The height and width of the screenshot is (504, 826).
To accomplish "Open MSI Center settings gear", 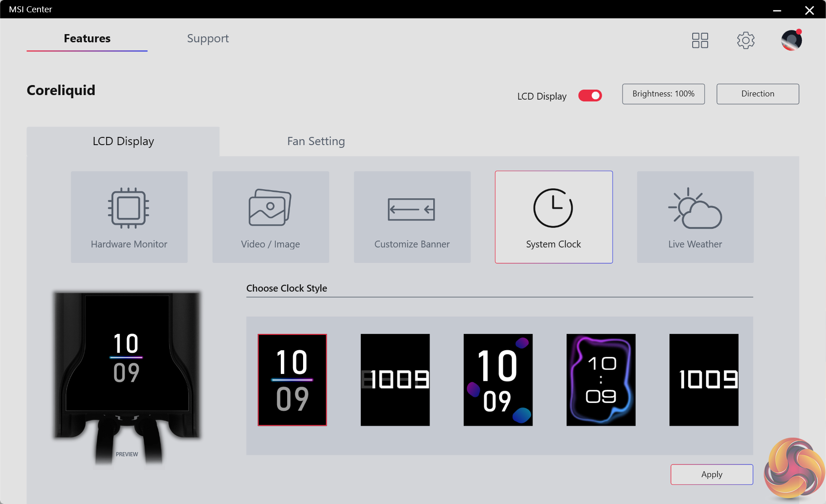I will 746,40.
